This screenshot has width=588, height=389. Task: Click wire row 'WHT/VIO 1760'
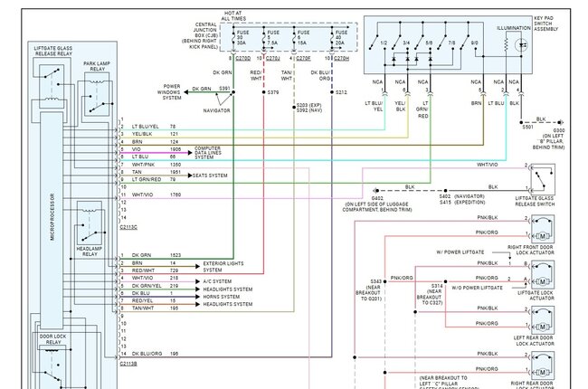[156, 195]
